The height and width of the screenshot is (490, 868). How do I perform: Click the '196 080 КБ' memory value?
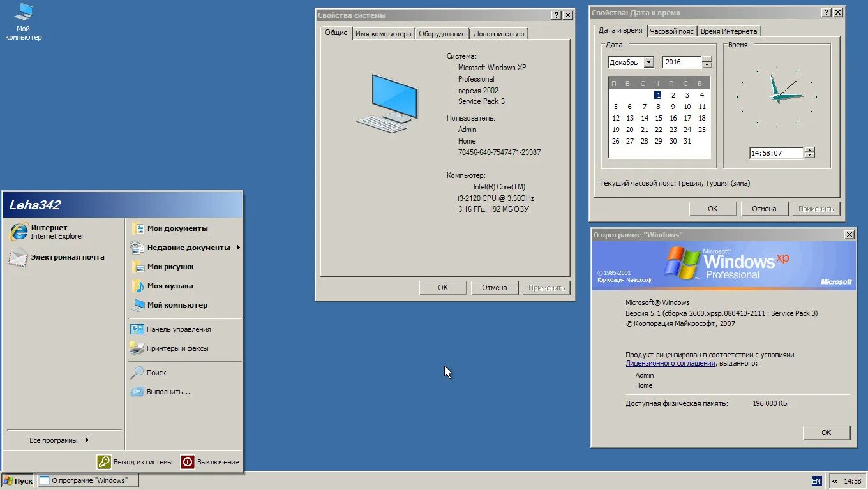[770, 403]
